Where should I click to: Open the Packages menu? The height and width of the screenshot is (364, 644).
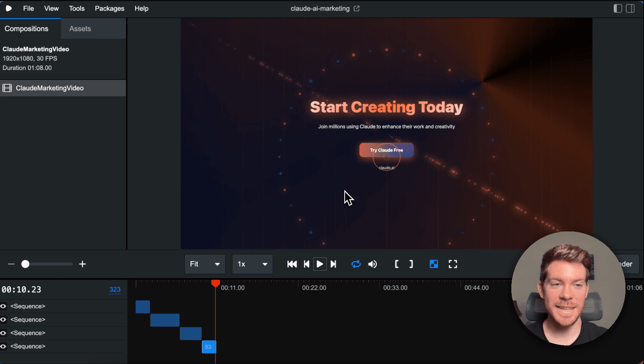pyautogui.click(x=110, y=8)
